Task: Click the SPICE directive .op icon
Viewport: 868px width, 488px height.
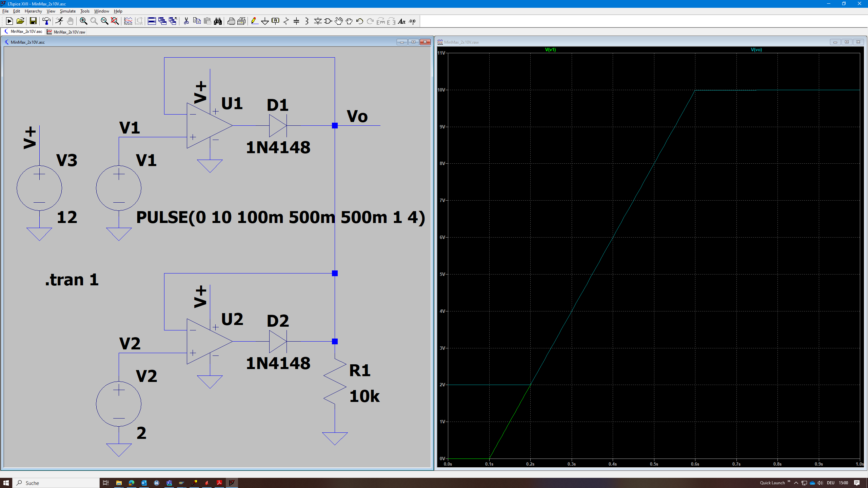Action: [412, 21]
